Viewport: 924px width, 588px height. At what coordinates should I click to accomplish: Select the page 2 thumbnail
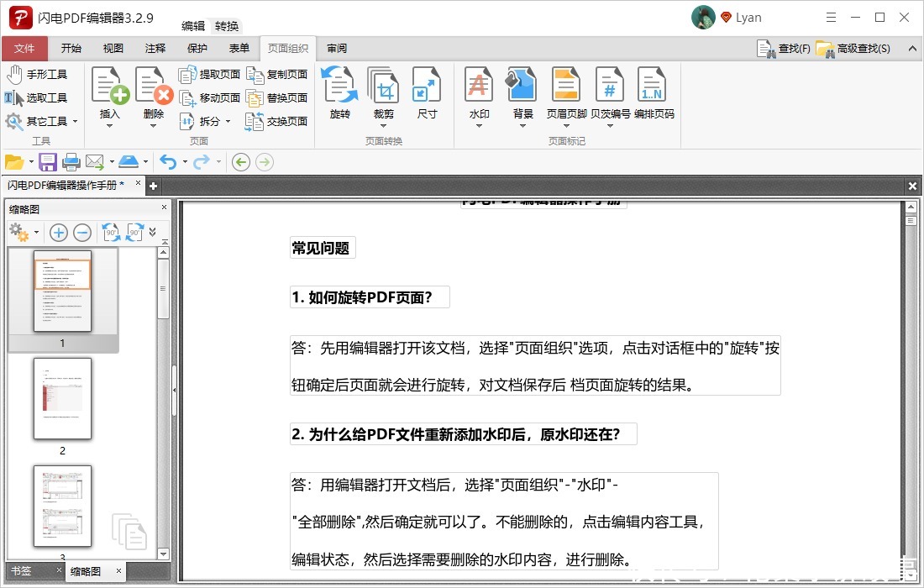pos(63,400)
